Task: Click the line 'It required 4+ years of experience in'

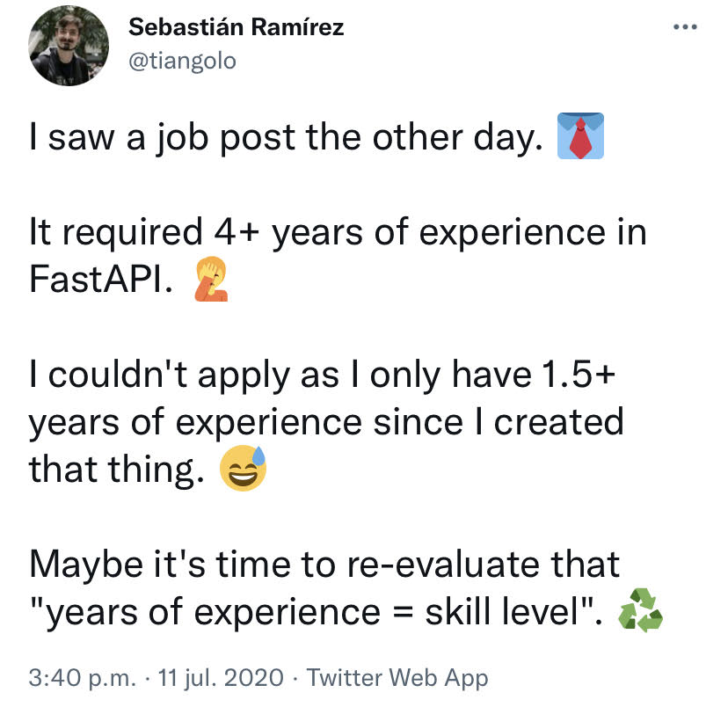Action: coord(338,232)
